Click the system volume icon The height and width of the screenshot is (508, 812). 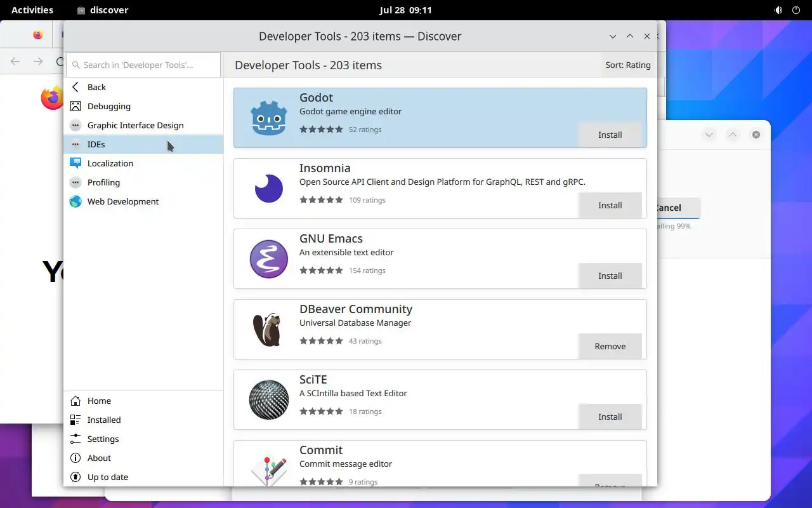[778, 10]
